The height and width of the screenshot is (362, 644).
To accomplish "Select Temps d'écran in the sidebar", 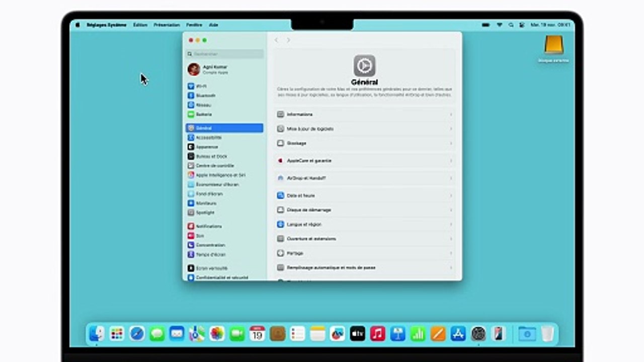I will click(224, 254).
